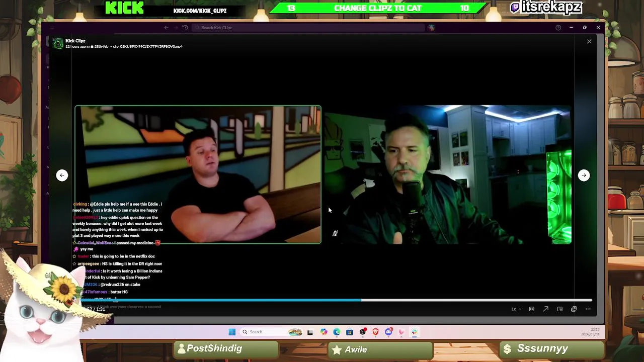
Task: Click the Kick Clipz avatar icon
Action: click(58, 43)
